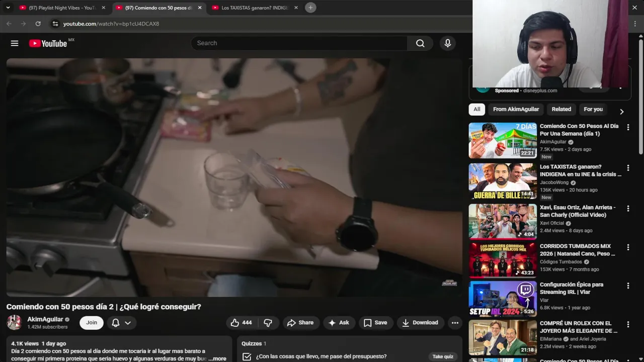This screenshot has height=362, width=644.
Task: Open the title CORRIDOS TUMBADOS MIX 2026
Action: coord(578,250)
